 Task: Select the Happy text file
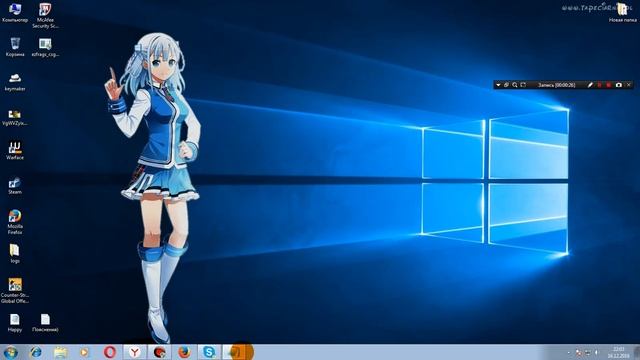[15, 322]
